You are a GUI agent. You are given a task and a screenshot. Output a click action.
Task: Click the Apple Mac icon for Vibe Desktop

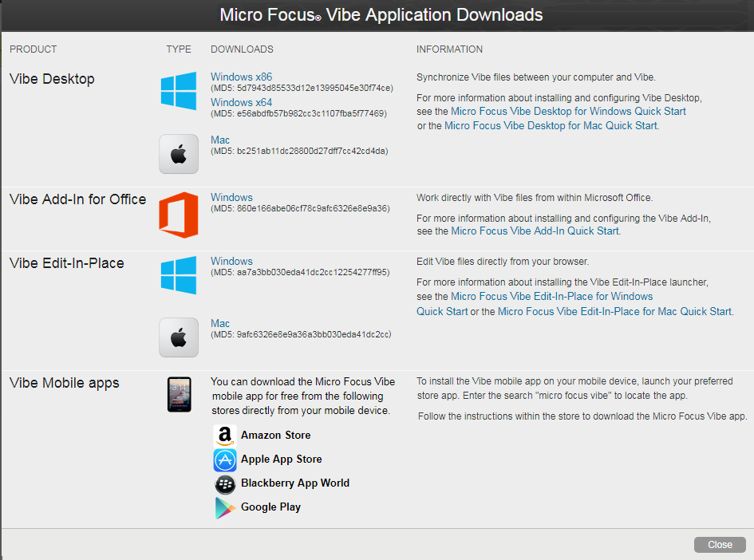tap(179, 154)
